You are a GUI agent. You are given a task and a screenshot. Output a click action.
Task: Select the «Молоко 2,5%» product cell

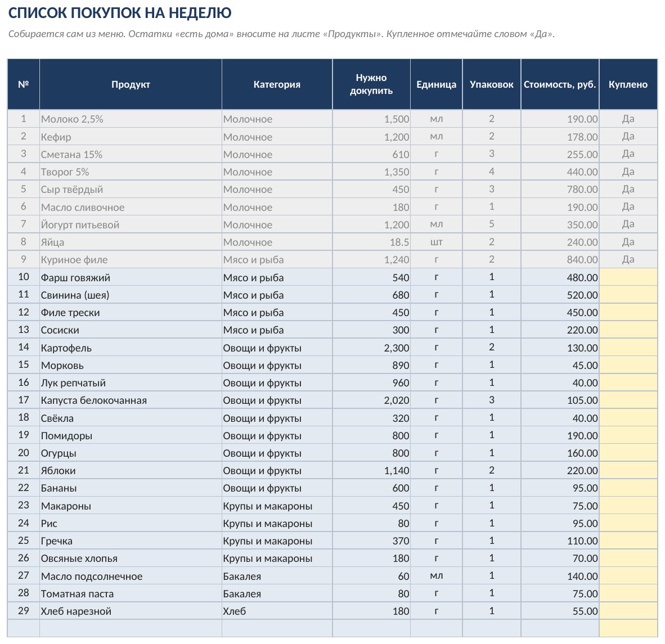[x=131, y=119]
